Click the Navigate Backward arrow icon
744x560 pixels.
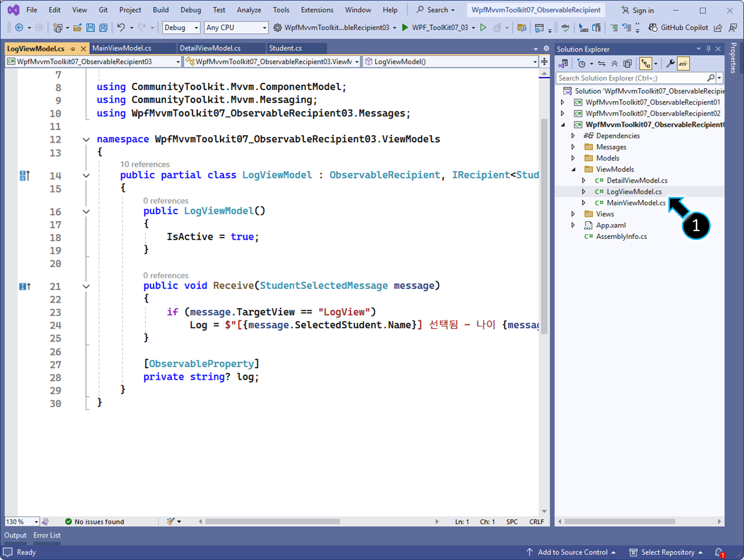pos(19,28)
